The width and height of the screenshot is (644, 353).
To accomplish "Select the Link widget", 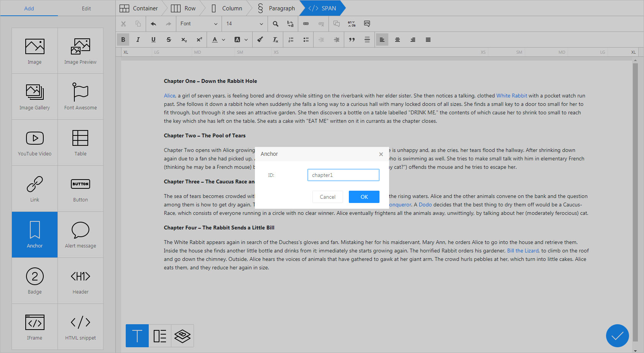I will (34, 189).
